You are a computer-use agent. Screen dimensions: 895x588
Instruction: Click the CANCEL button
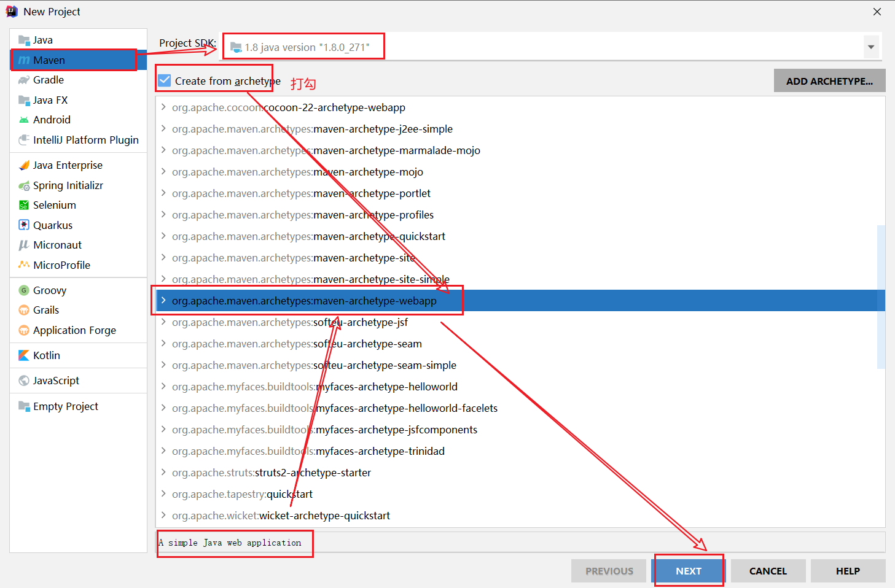pyautogui.click(x=767, y=571)
